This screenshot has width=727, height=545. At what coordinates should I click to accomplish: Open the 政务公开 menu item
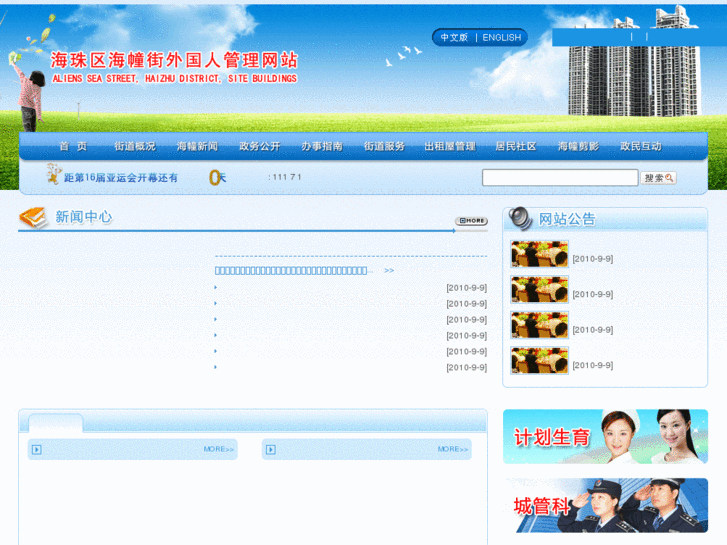click(260, 146)
